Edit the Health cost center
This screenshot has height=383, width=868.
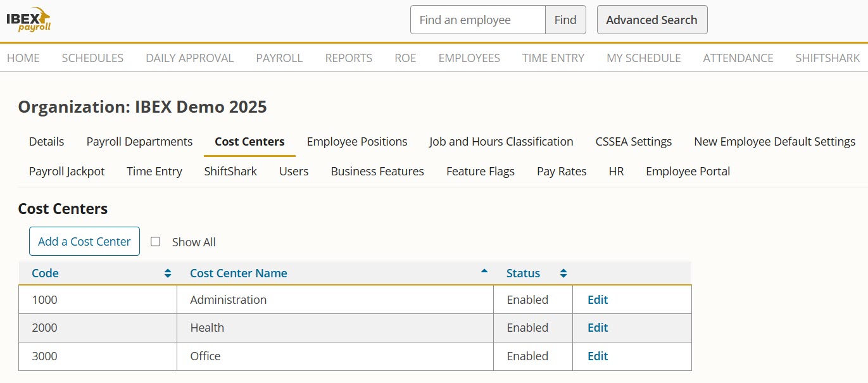598,327
